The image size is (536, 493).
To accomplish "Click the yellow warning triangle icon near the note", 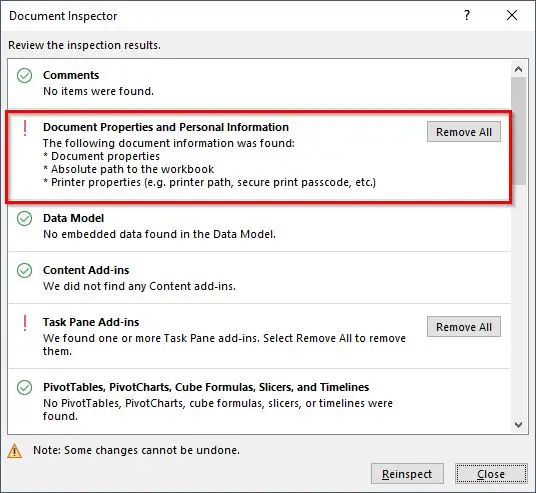I will click(x=14, y=451).
